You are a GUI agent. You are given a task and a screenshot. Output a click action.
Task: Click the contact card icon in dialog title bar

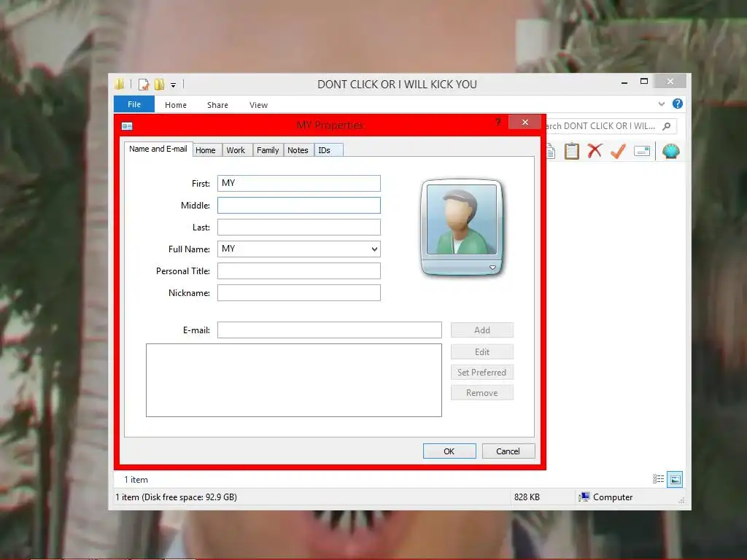point(127,126)
